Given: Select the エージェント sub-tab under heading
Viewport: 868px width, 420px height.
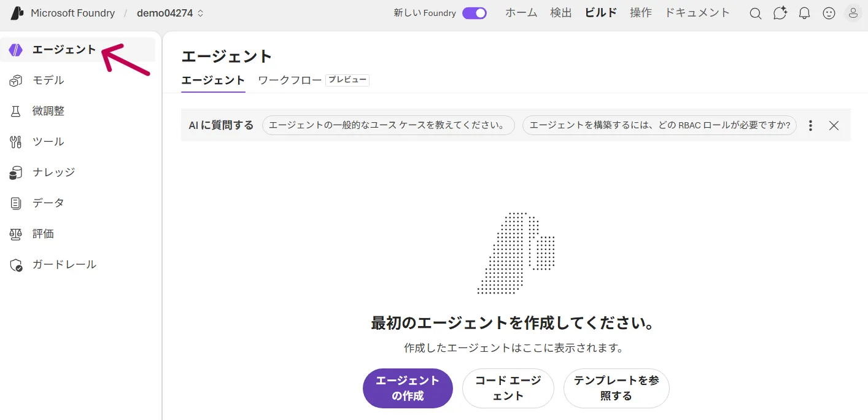Looking at the screenshot, I should [213, 80].
